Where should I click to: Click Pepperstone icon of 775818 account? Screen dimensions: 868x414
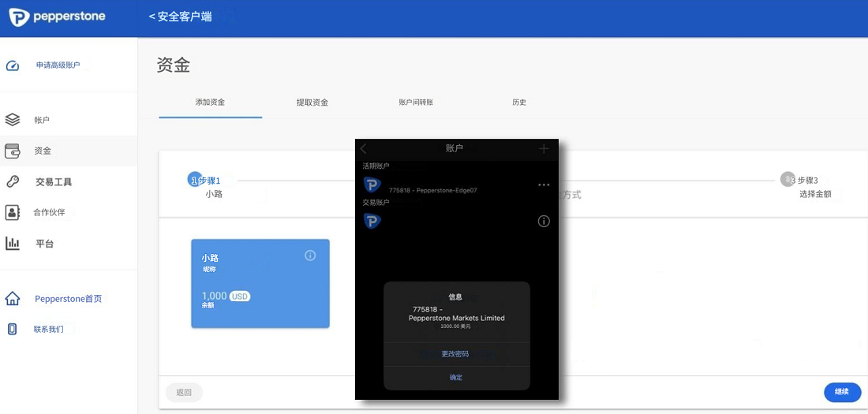click(372, 185)
